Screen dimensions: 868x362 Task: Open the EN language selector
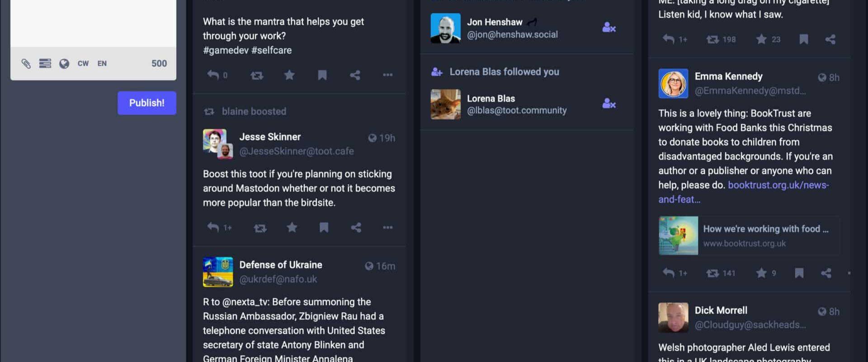102,63
